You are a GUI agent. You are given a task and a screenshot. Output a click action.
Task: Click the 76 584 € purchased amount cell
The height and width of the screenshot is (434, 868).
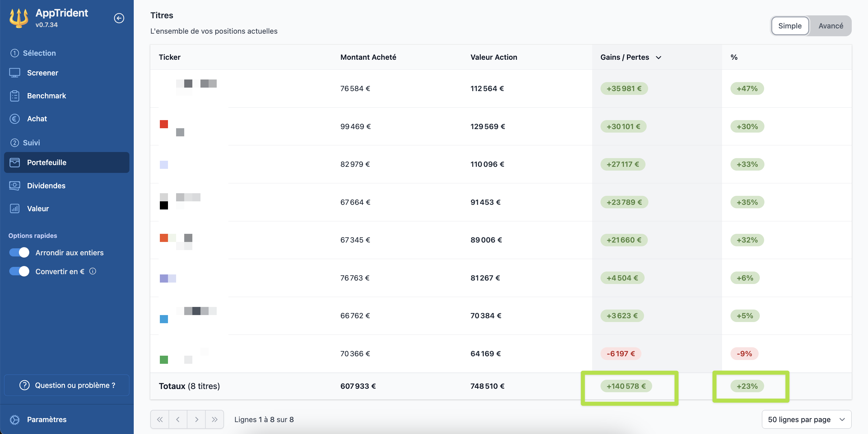coord(355,88)
